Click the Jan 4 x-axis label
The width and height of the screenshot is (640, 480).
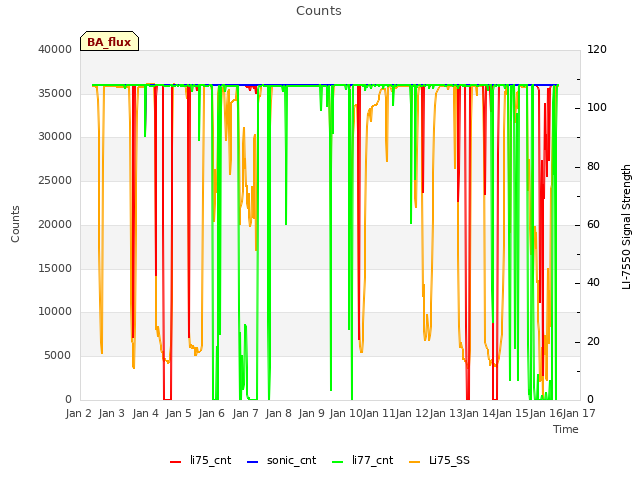[x=145, y=413]
